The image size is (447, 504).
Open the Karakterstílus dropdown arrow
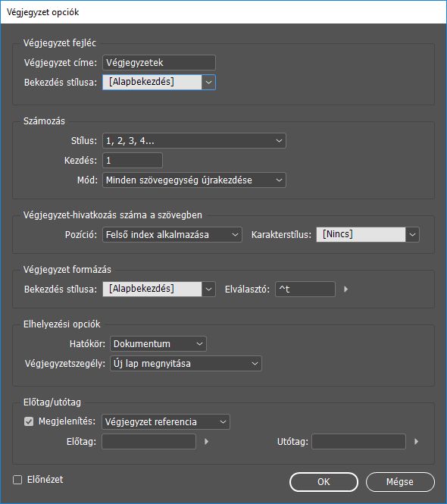(x=412, y=235)
